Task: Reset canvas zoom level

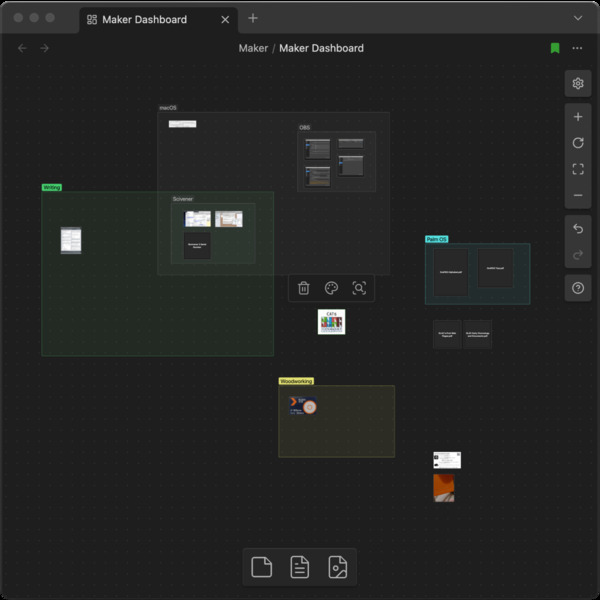Action: [x=577, y=143]
